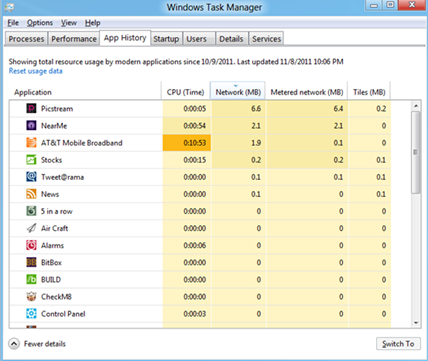Switch to the Startup tab
The image size is (428, 361).
(x=166, y=39)
